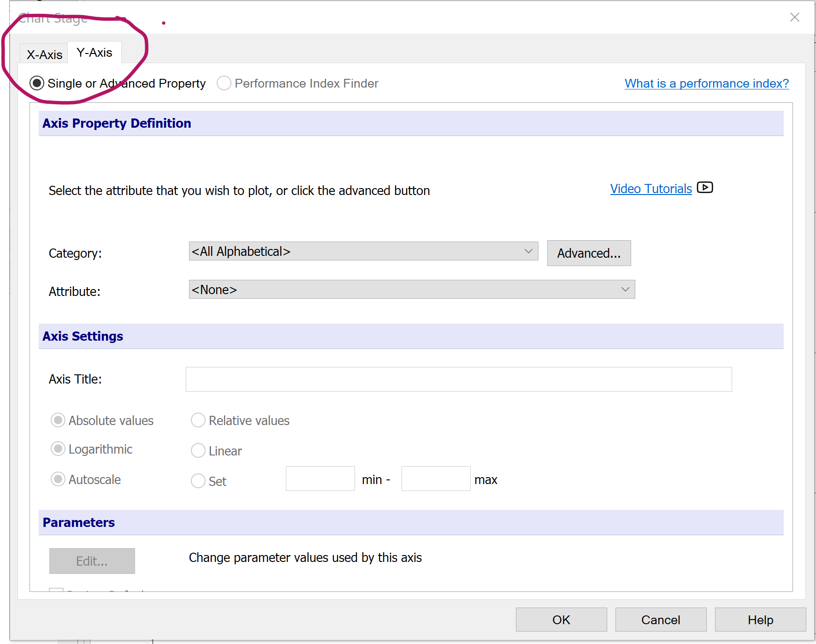Open the Attribute dropdown list
816x644 pixels.
411,290
